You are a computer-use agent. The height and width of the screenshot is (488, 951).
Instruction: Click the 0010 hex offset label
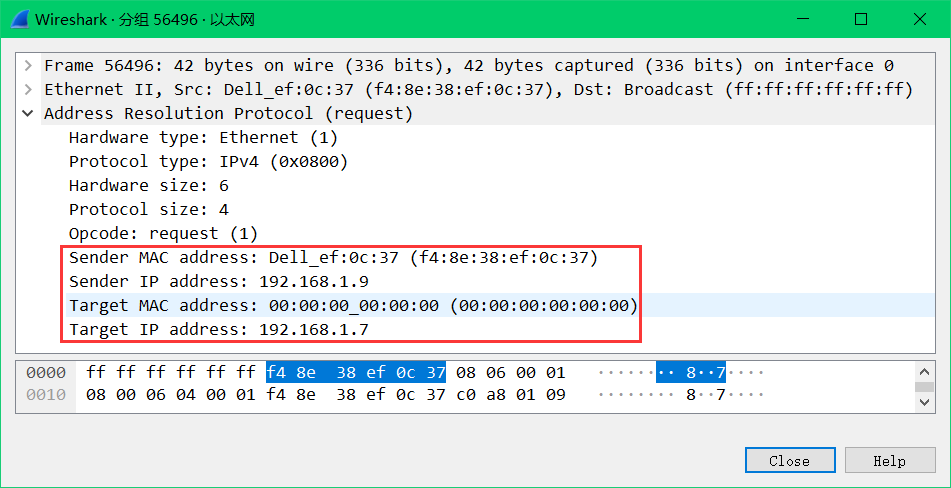coord(46,395)
